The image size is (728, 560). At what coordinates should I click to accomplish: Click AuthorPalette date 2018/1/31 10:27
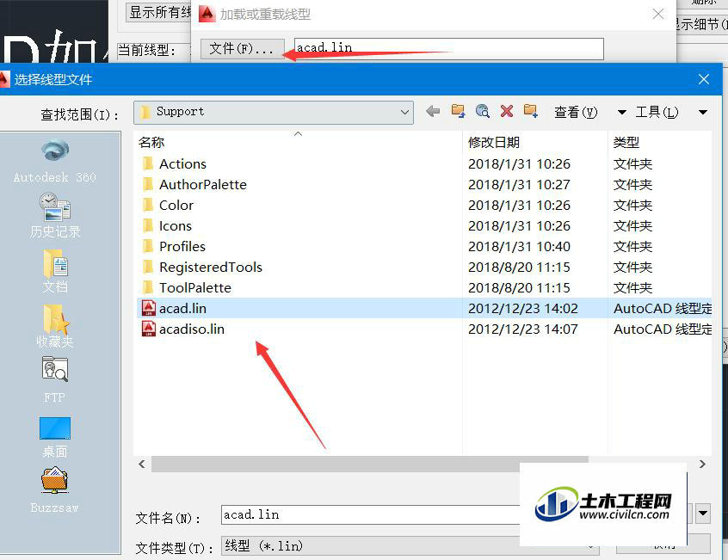[519, 185]
